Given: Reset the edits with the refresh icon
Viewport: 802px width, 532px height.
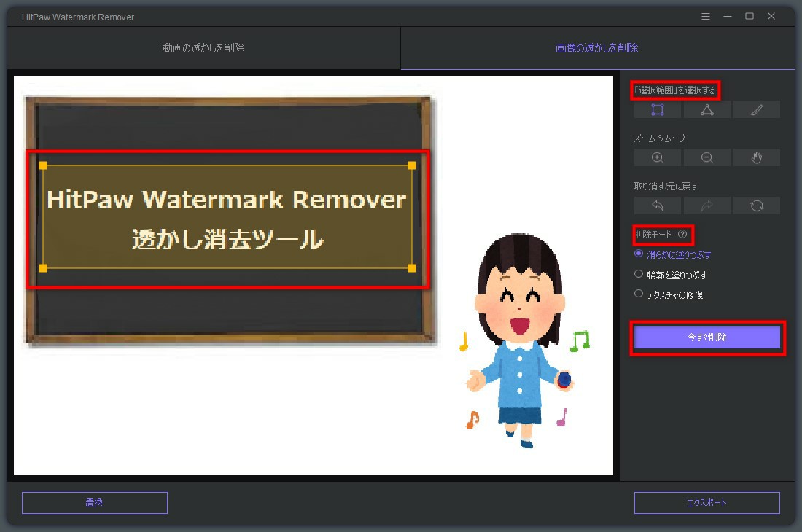Looking at the screenshot, I should (757, 206).
